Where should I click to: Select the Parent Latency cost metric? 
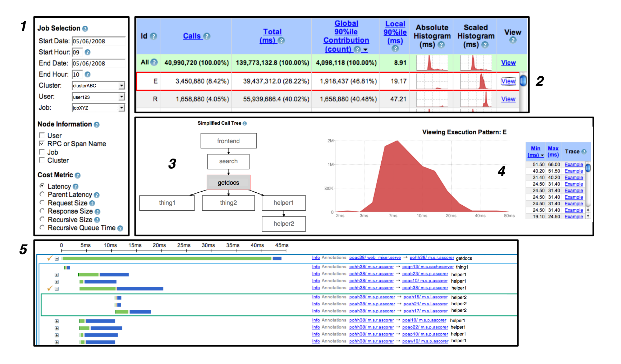(x=42, y=194)
